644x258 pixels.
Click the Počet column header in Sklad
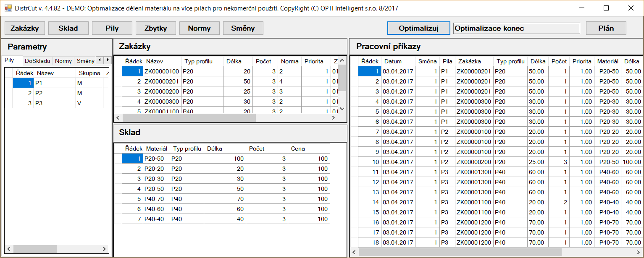pos(267,149)
